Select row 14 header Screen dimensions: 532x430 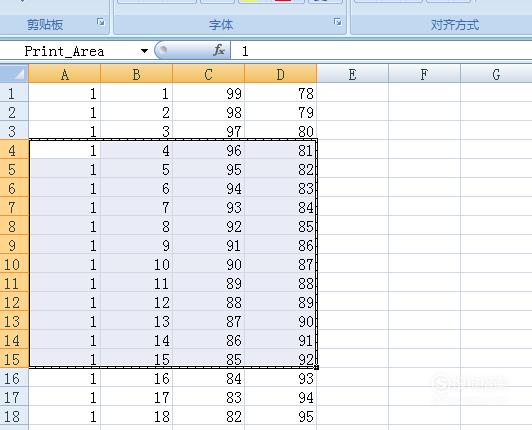click(x=14, y=340)
